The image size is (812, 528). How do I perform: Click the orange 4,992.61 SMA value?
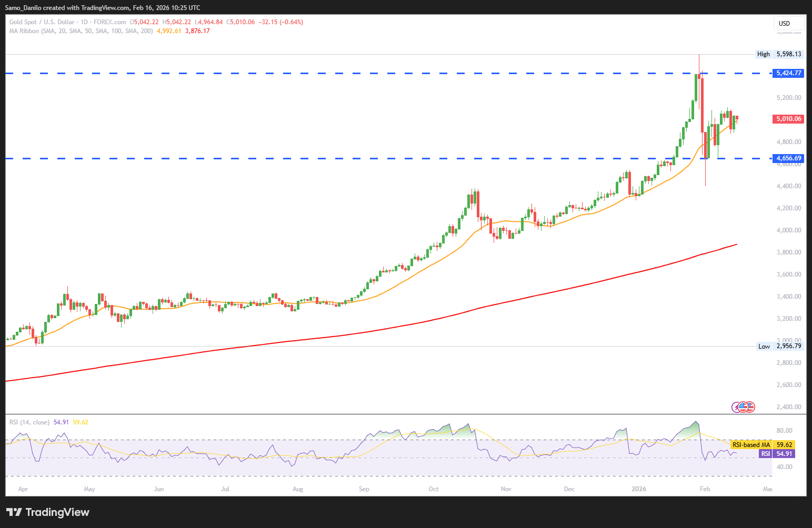169,31
